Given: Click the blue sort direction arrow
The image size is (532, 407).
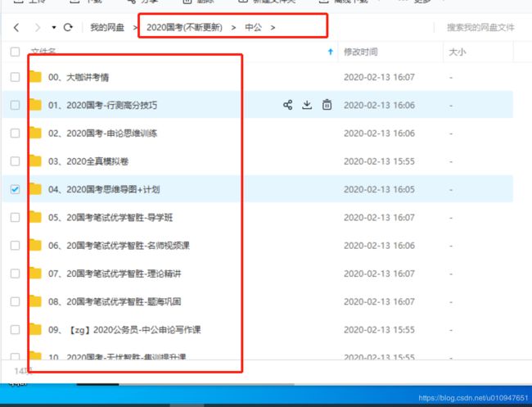Looking at the screenshot, I should tap(331, 52).
